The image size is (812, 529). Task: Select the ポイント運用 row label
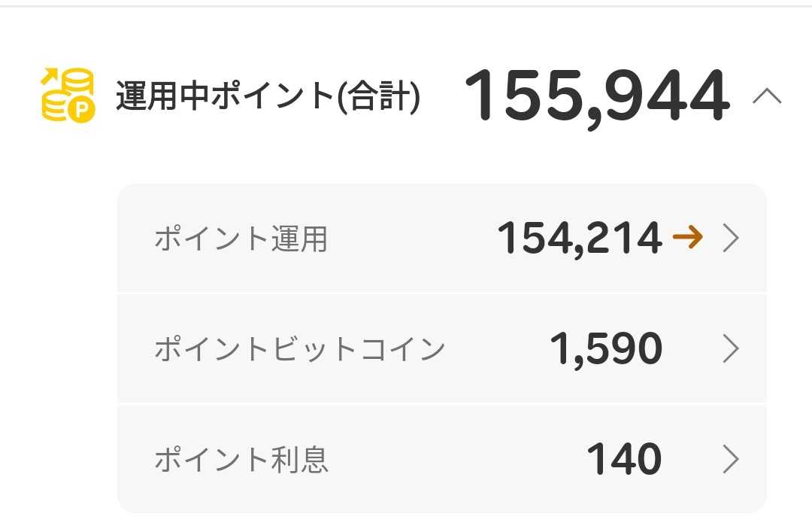[x=241, y=239]
